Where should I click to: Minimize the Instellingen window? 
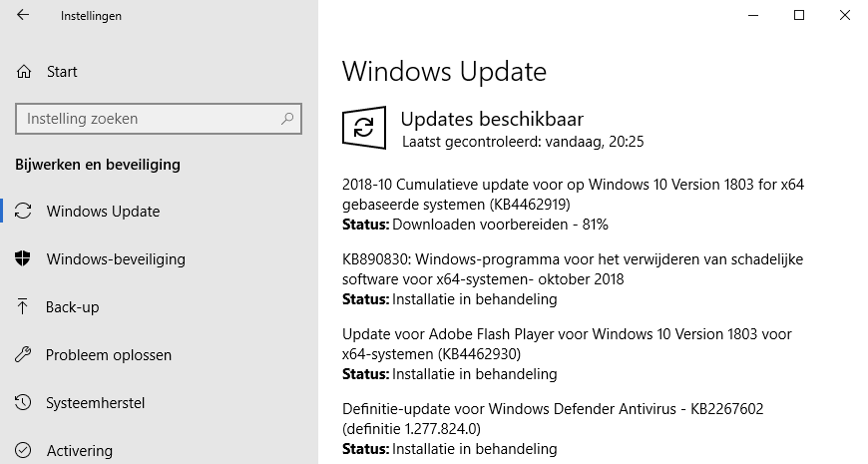tap(752, 15)
